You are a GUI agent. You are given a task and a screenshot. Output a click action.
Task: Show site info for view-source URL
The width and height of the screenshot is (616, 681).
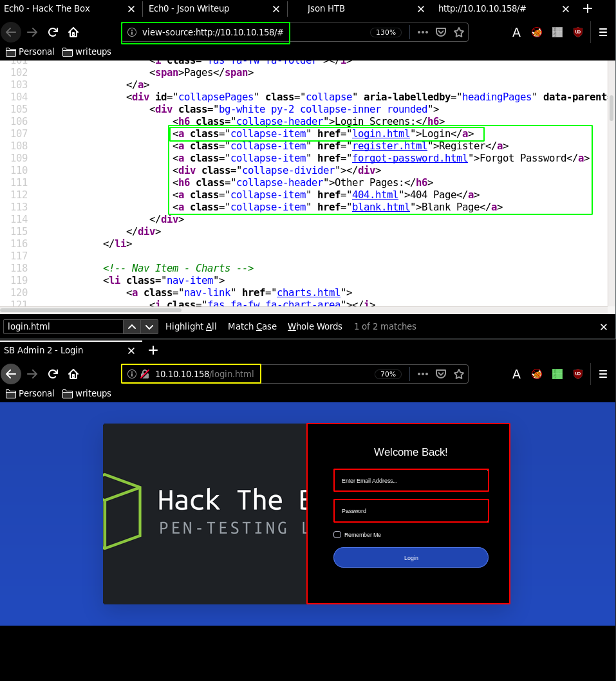pyautogui.click(x=132, y=32)
